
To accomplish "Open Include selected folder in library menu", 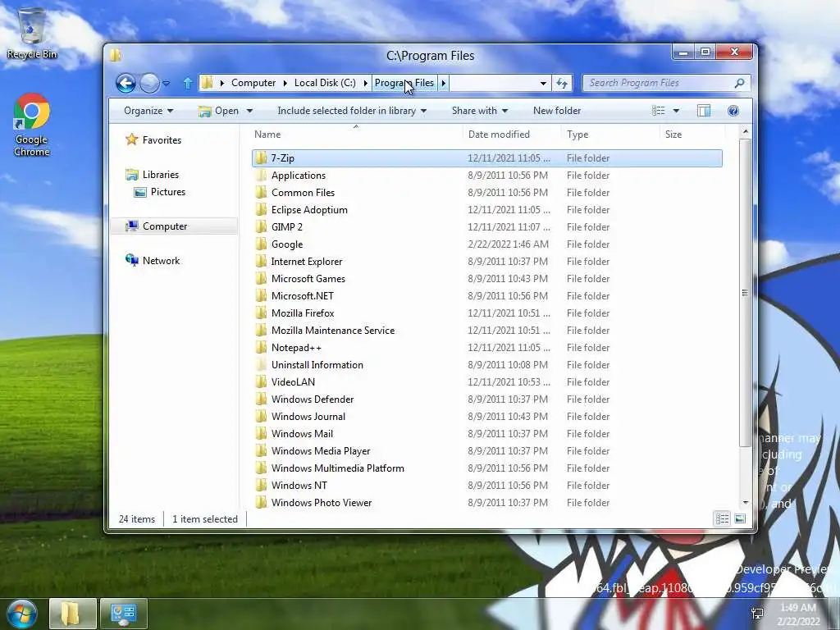I will [352, 111].
